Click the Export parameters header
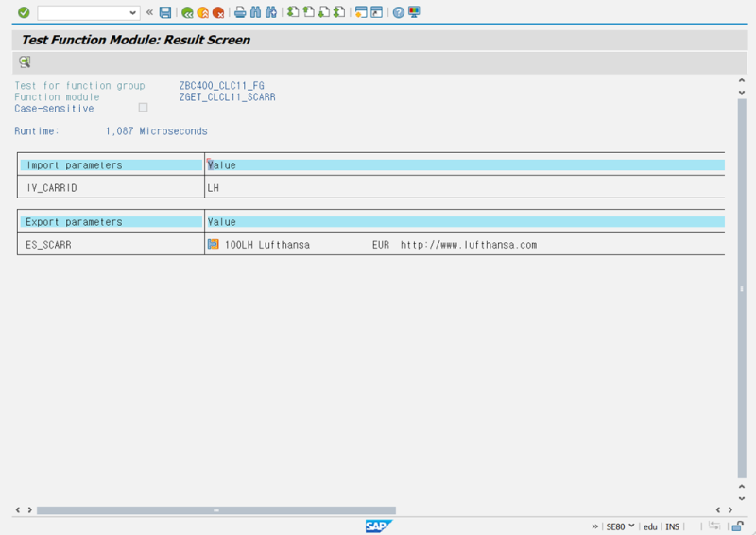Image resolution: width=756 pixels, height=535 pixels. 111,222
